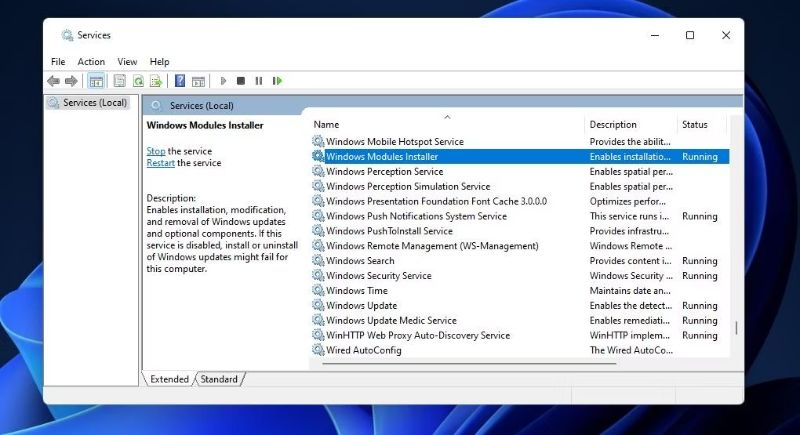Toggle Show/Hide Console Tree toolbar button
The height and width of the screenshot is (435, 800).
tap(96, 81)
